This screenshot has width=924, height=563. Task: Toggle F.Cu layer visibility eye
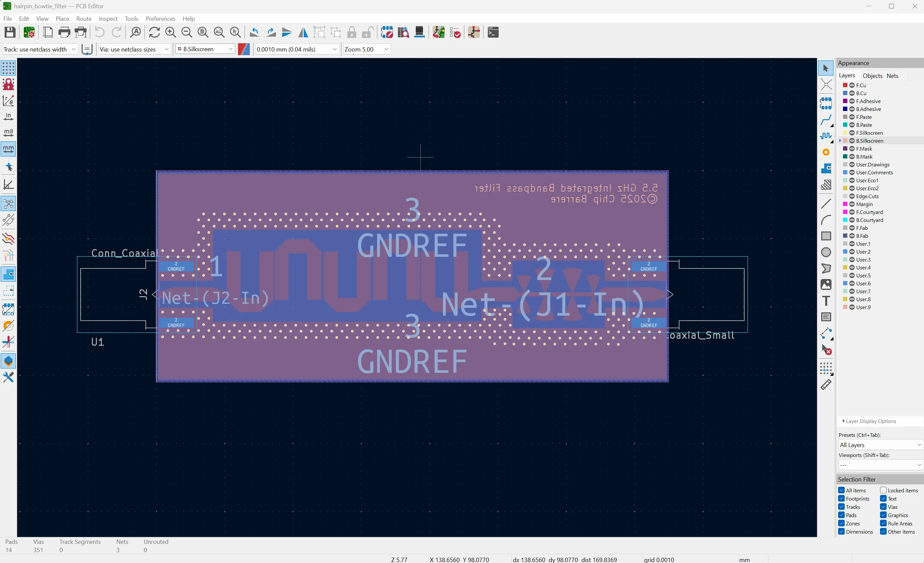pos(852,86)
